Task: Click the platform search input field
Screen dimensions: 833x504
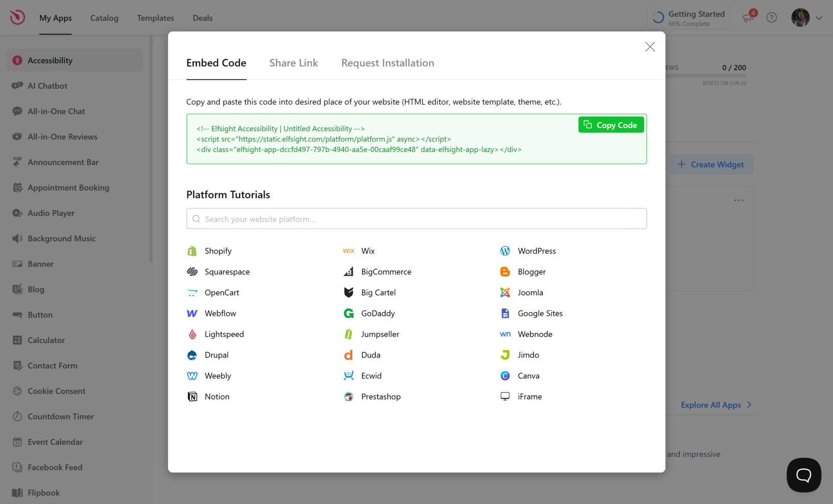Action: click(x=416, y=219)
